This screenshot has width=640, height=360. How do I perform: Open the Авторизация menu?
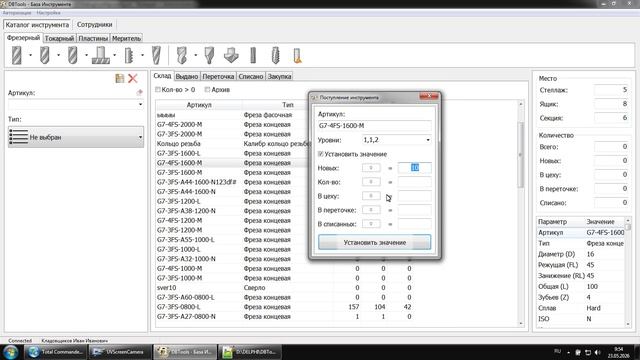(17, 13)
